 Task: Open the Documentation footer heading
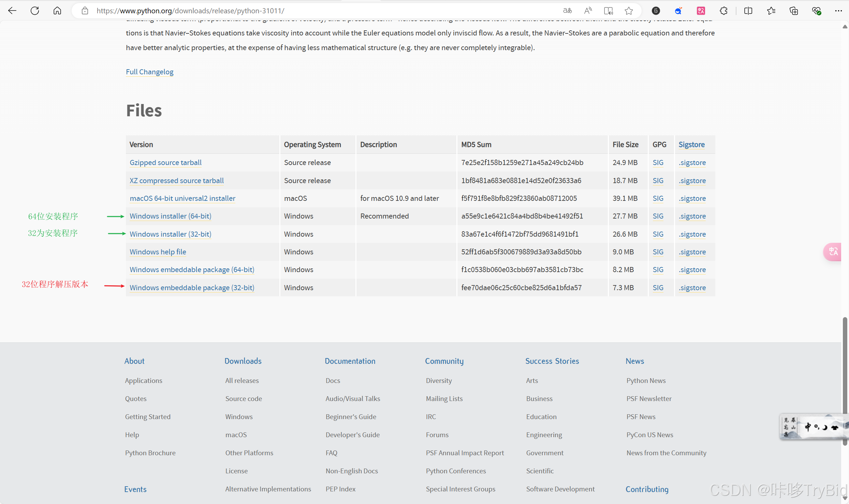tap(350, 361)
